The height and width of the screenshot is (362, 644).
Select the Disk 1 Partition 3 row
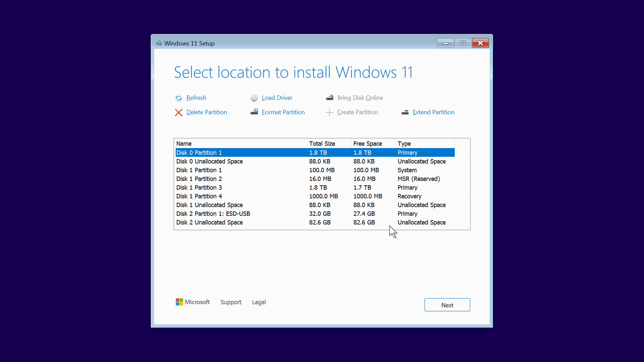point(315,188)
